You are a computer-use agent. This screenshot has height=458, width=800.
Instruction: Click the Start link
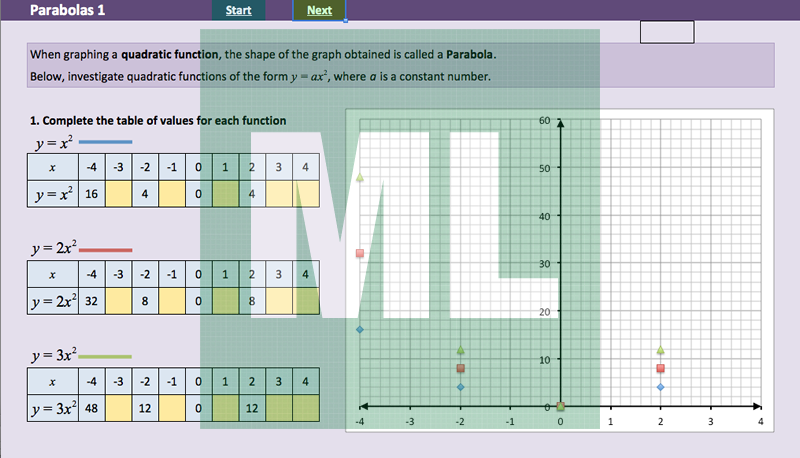238,10
